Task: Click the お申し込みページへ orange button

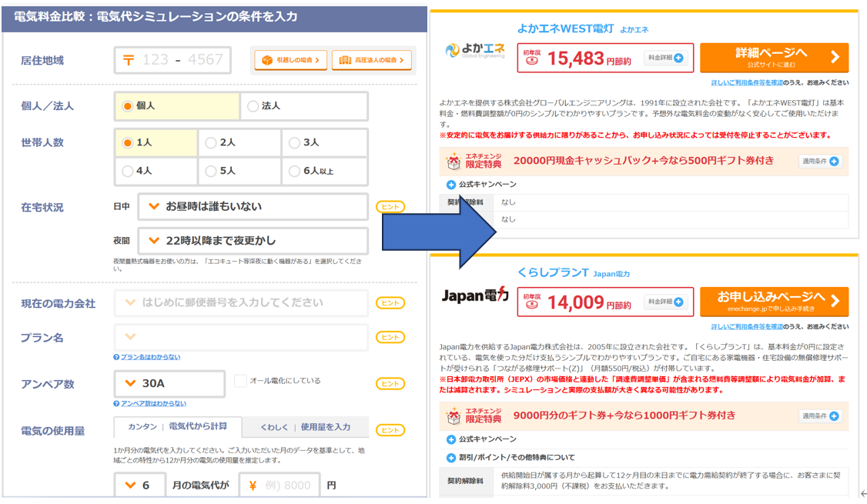Action: (x=774, y=302)
